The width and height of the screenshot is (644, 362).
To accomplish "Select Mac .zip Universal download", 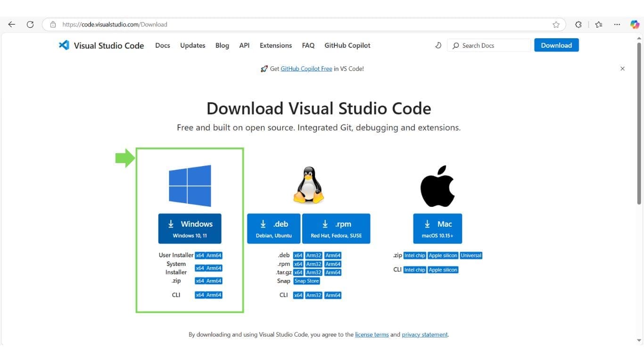I will (x=471, y=255).
